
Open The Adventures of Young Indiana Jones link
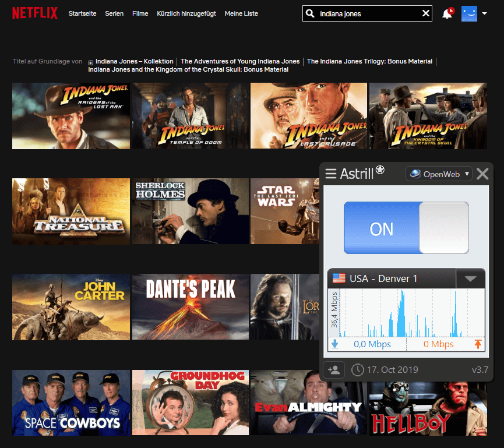(x=240, y=61)
